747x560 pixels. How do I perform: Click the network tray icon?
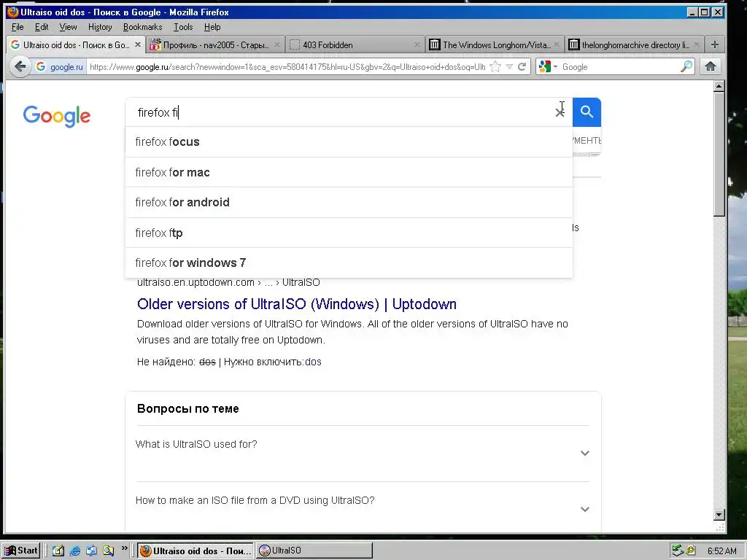(x=678, y=551)
